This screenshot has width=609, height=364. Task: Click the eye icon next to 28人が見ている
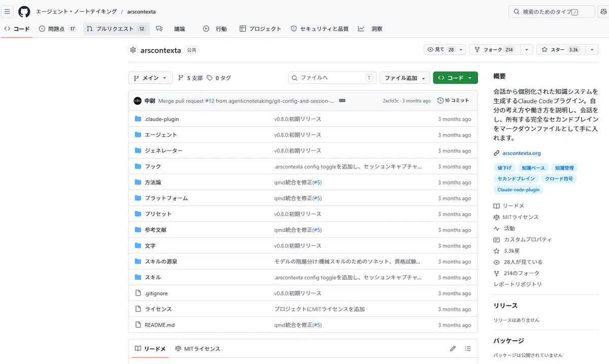[x=497, y=262]
